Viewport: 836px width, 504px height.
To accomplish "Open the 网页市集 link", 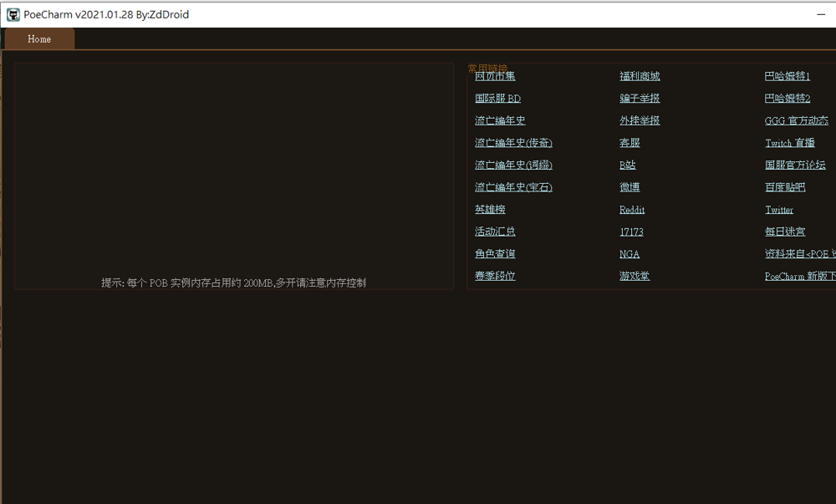I will pos(495,76).
